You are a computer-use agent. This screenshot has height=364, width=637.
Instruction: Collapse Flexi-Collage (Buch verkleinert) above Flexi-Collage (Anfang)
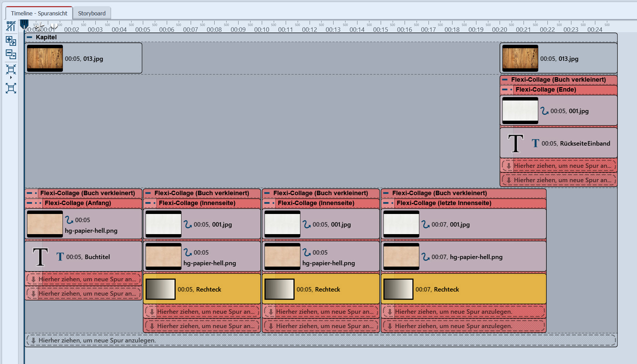29,193
